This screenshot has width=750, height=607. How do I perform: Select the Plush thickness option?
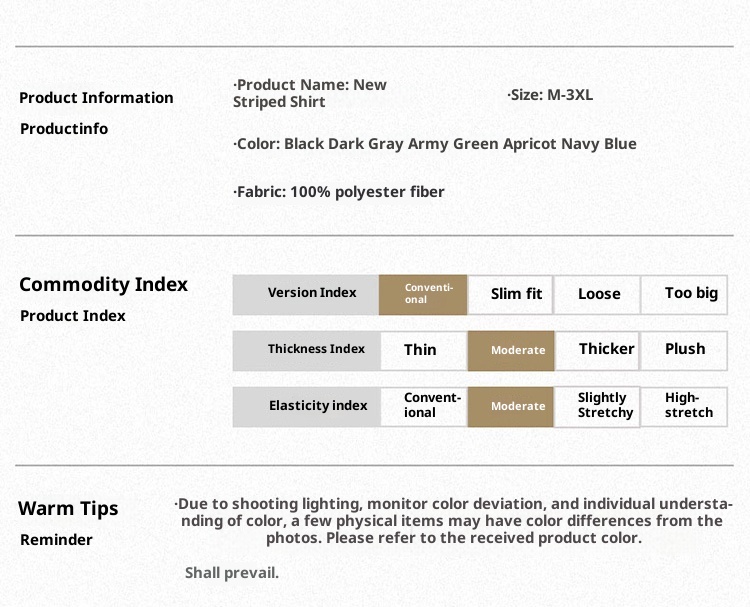[x=684, y=350]
